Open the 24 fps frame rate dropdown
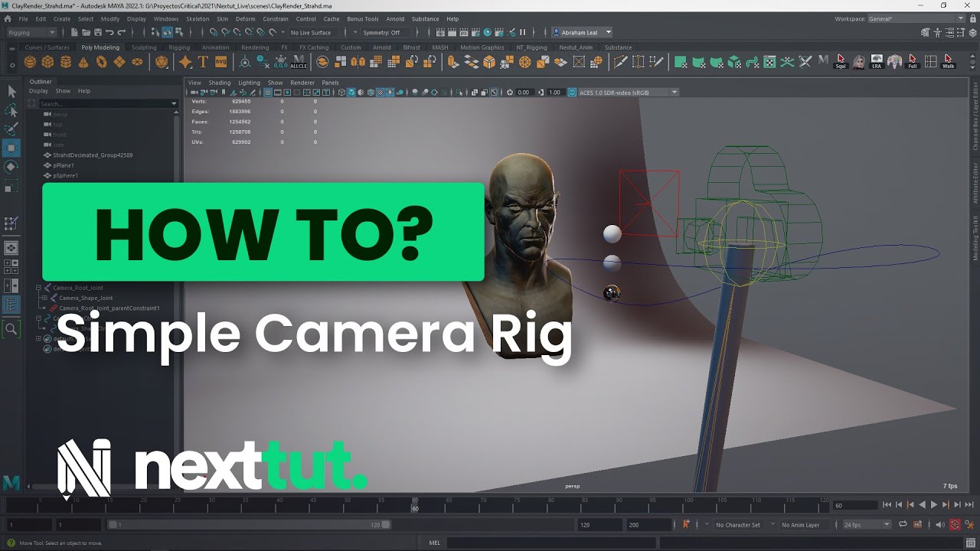980x551 pixels. (867, 525)
